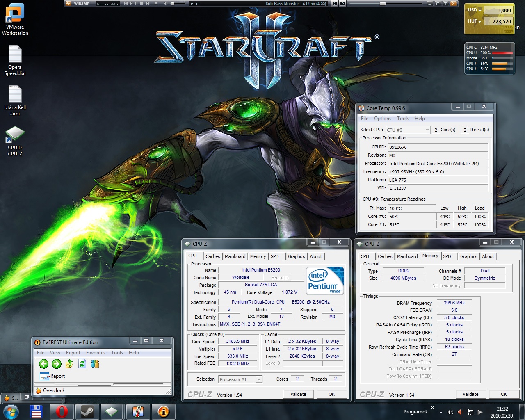Image resolution: width=525 pixels, height=420 pixels.
Task: Click OK in left CPU-Z window
Action: pos(331,394)
